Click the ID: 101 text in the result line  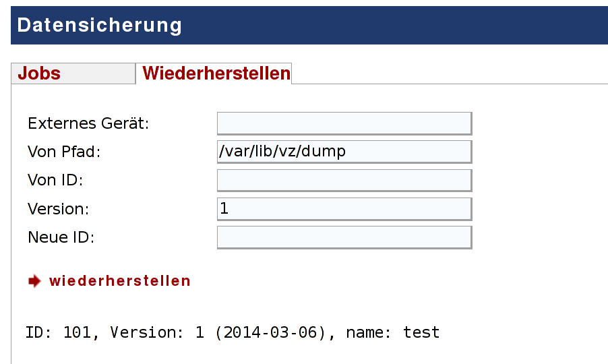[x=58, y=332]
